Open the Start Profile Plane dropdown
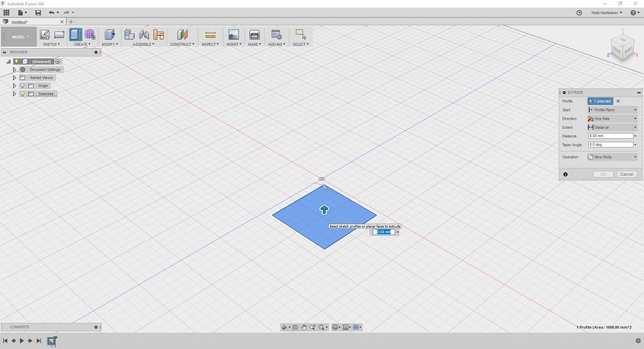 coord(613,110)
